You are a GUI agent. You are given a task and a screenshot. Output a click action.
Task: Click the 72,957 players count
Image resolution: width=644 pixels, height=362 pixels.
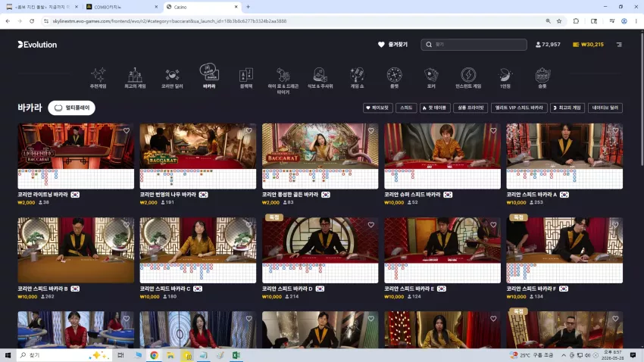[548, 45]
